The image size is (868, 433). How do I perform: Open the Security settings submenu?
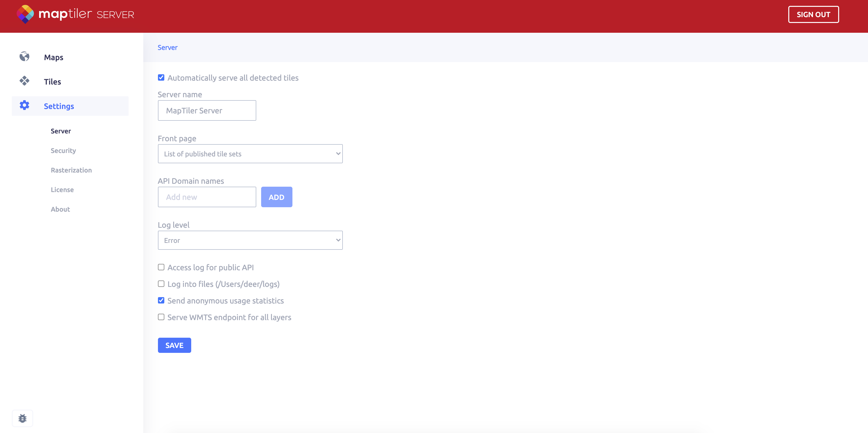click(x=63, y=151)
